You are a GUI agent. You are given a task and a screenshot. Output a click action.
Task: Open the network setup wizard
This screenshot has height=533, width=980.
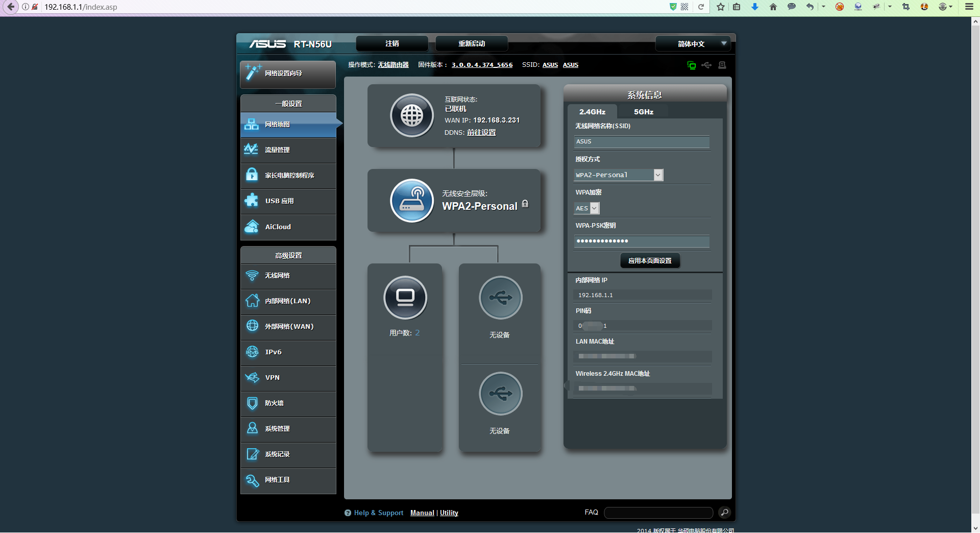pos(288,74)
